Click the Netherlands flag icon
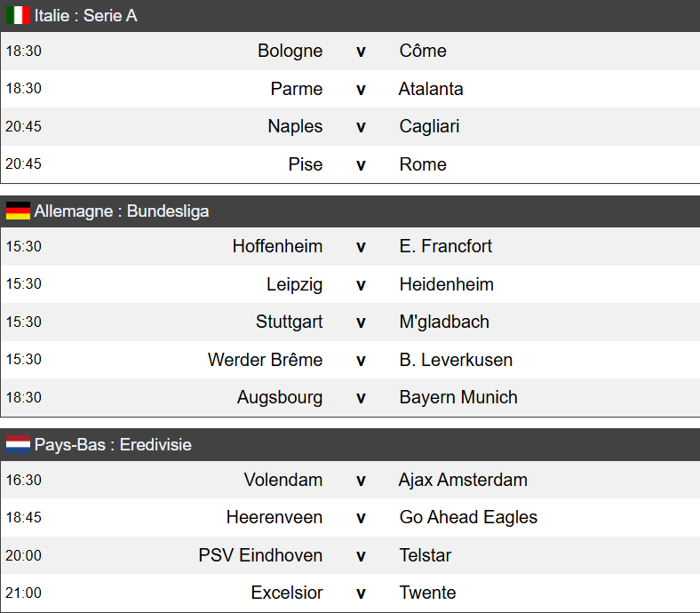This screenshot has width=700, height=613. 18,445
